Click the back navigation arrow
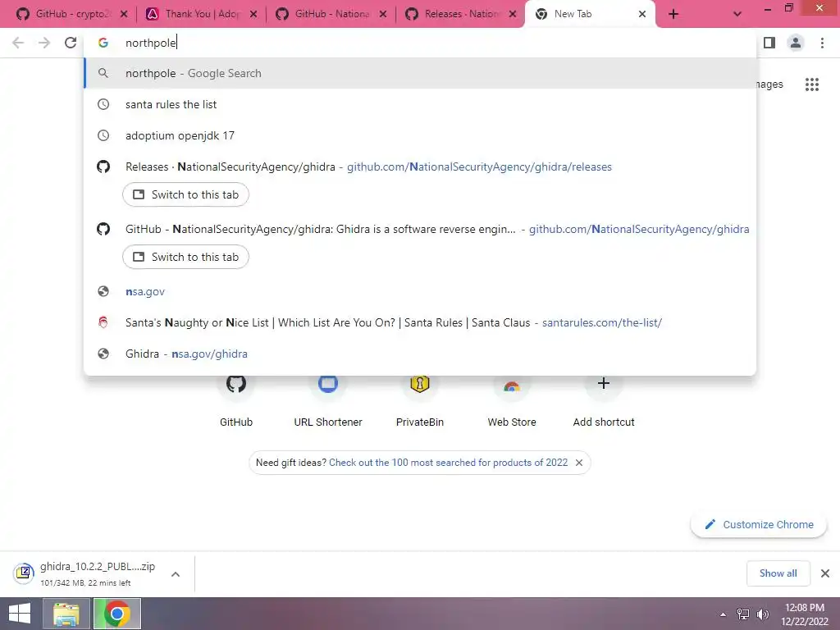This screenshot has width=840, height=630. click(18, 43)
